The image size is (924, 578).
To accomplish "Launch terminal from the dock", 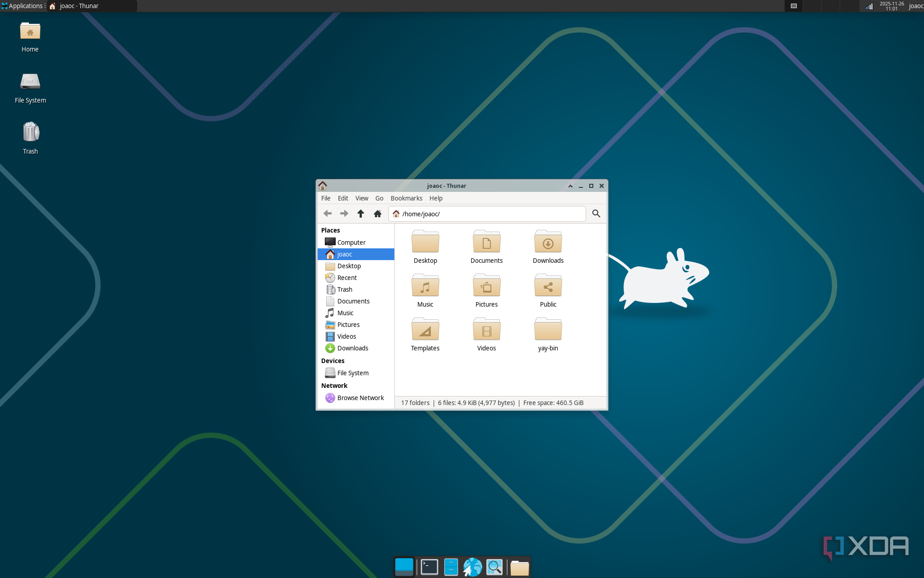I will point(429,567).
